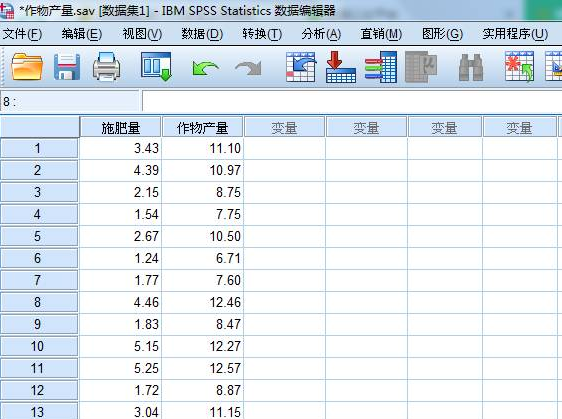Click the green Undo arrow
Screen dimensions: 562x419
[x=205, y=68]
